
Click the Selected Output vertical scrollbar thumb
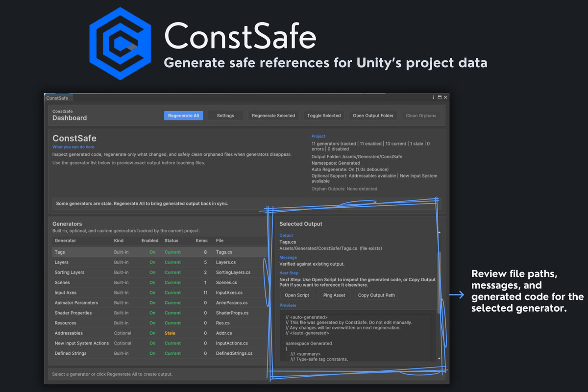(439, 282)
